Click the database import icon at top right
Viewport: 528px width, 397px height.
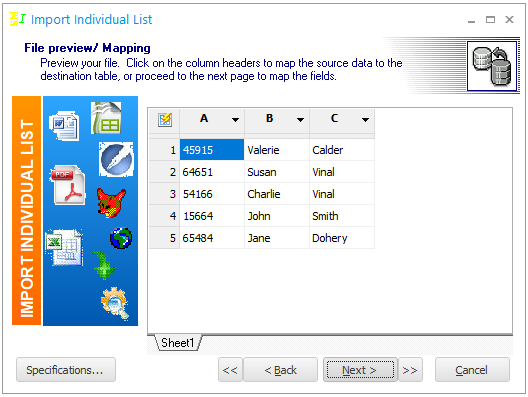coord(492,66)
